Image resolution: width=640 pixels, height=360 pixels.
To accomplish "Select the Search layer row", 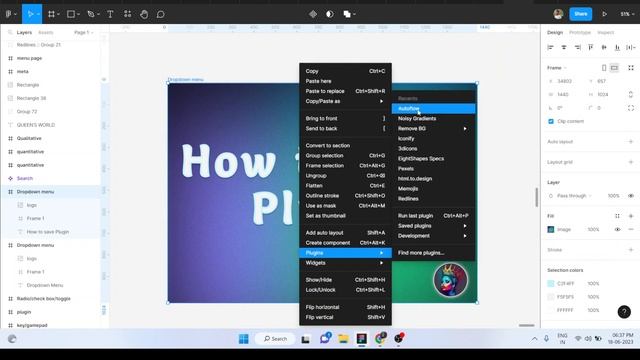I will click(x=50, y=178).
